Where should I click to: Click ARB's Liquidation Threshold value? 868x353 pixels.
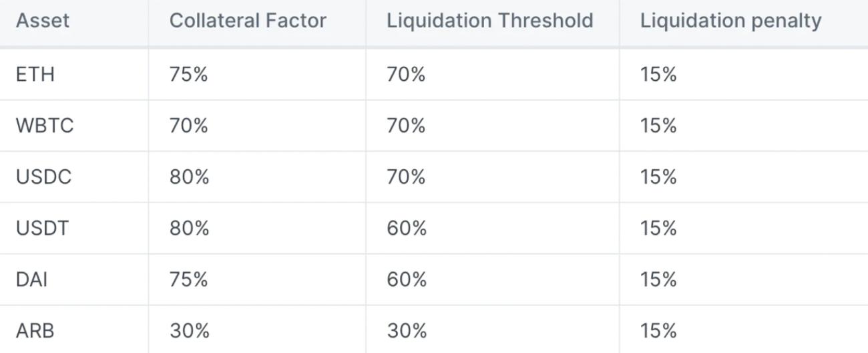point(406,331)
